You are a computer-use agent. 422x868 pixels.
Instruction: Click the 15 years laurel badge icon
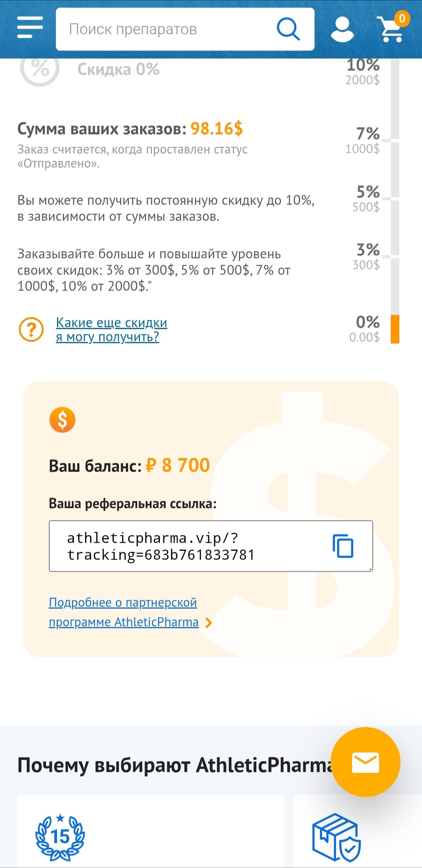pyautogui.click(x=60, y=837)
